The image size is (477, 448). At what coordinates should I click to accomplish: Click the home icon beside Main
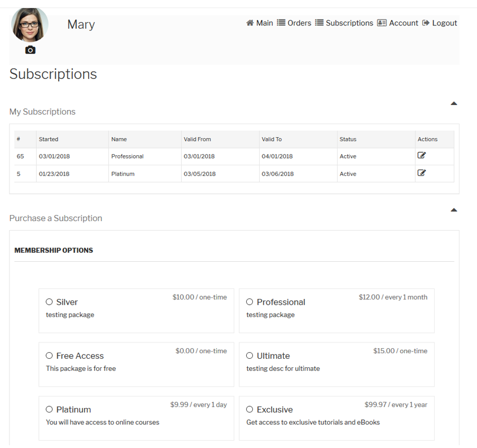point(250,23)
